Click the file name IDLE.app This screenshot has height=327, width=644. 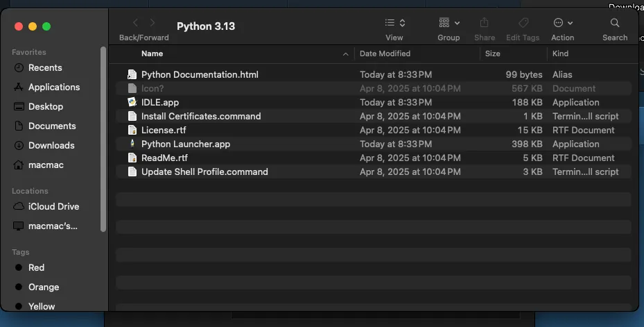pyautogui.click(x=159, y=103)
